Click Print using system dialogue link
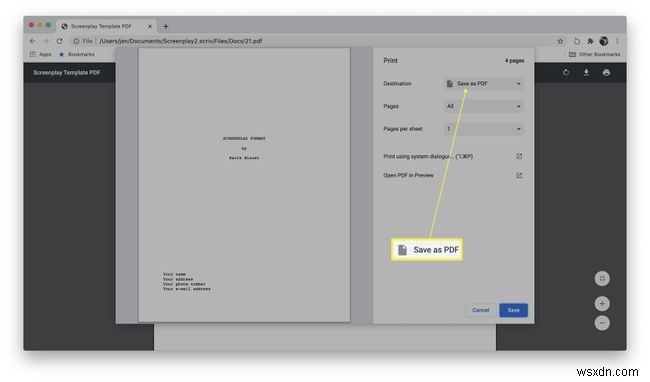Viewport: 650px width, 382px height. tap(428, 156)
